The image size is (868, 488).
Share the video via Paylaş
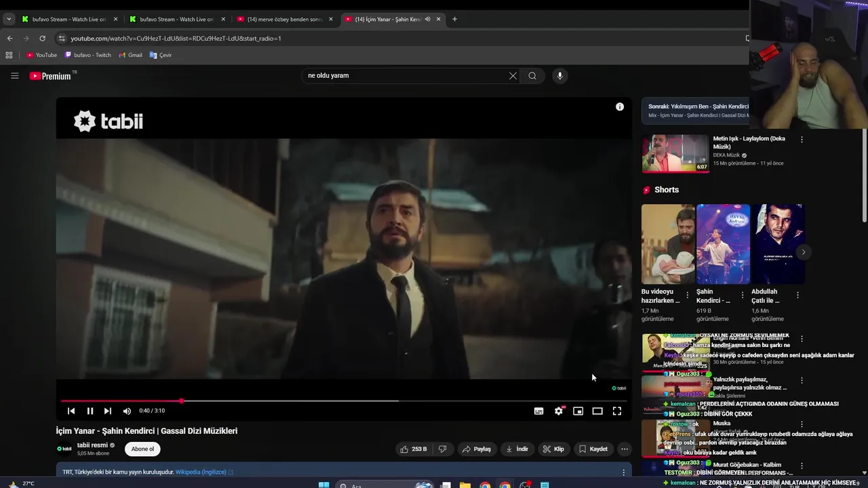coord(476,449)
